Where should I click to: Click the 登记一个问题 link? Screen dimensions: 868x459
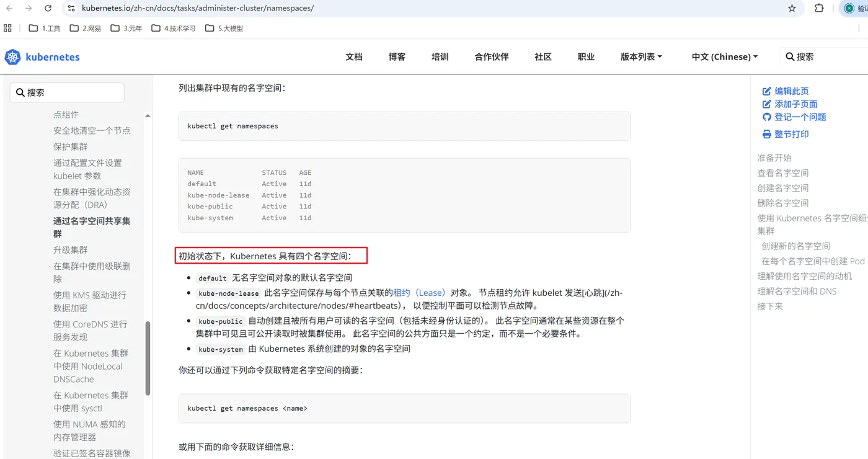pyautogui.click(x=794, y=117)
